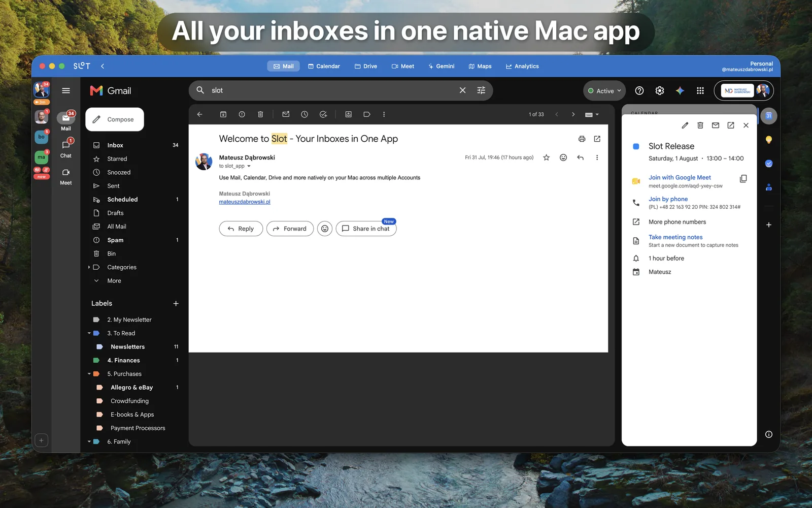The width and height of the screenshot is (812, 508).
Task: Switch to the Gemini tab
Action: (x=441, y=66)
